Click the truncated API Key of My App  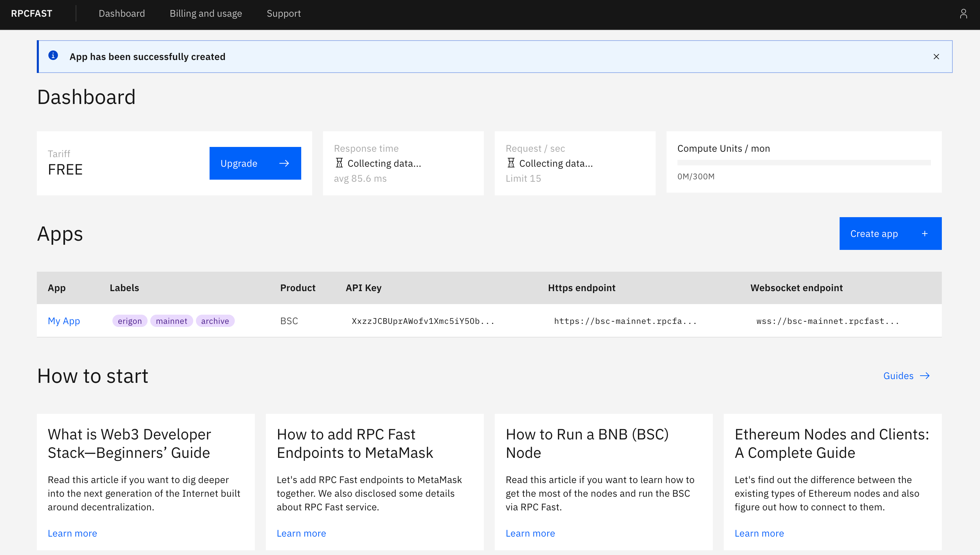coord(423,320)
